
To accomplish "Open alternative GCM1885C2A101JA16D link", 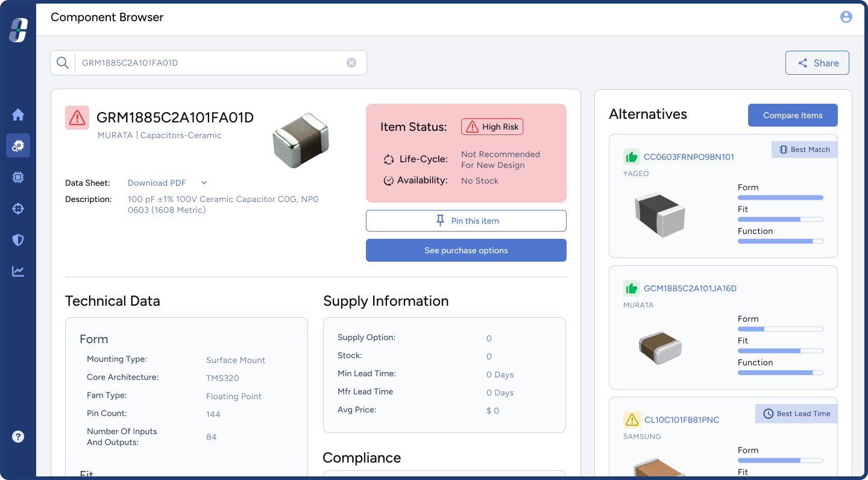I will click(690, 288).
